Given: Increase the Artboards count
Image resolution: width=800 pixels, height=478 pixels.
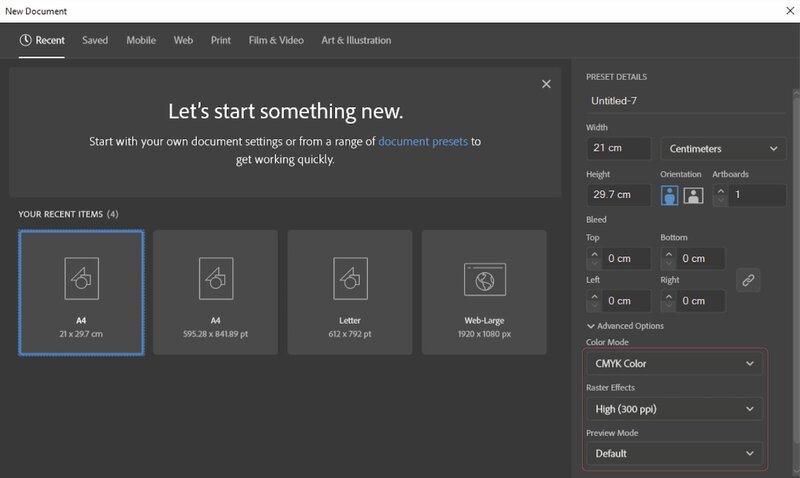Looking at the screenshot, I should click(720, 191).
